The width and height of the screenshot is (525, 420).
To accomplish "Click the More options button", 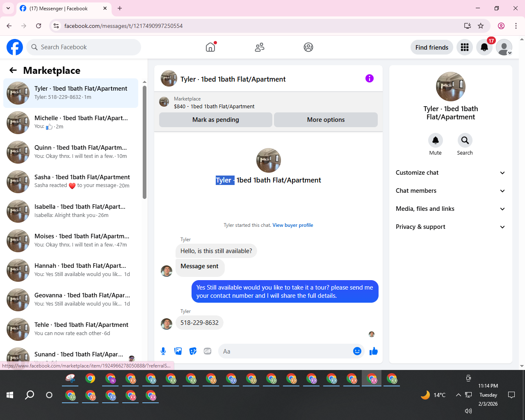I will tap(326, 120).
